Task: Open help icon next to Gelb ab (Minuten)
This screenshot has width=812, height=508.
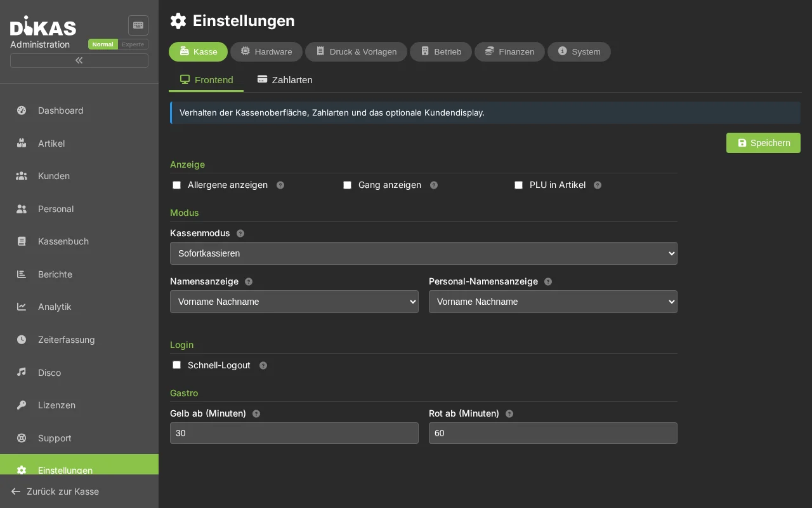Action: 256,414
